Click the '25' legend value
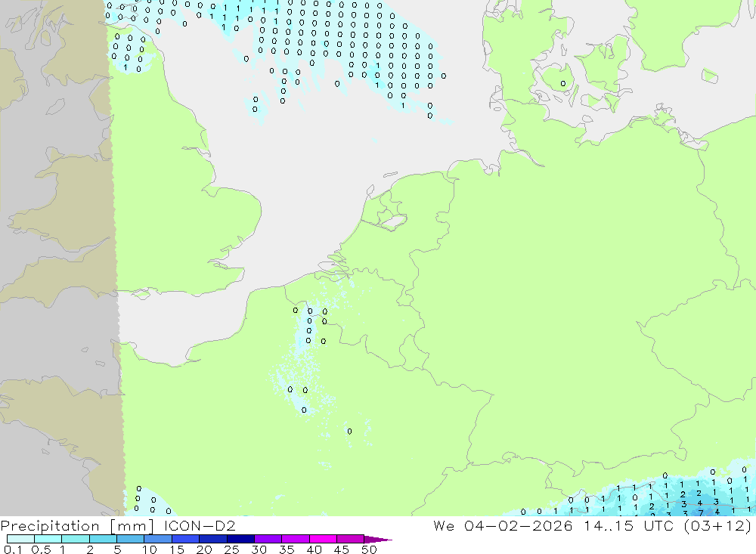Screen dimensions: 756x554 231,549
